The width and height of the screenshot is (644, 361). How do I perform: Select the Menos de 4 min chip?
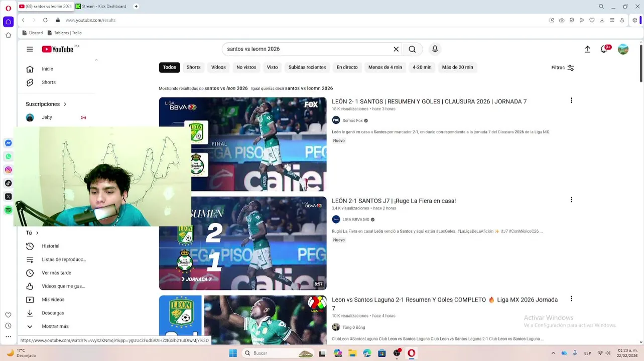pos(385,67)
